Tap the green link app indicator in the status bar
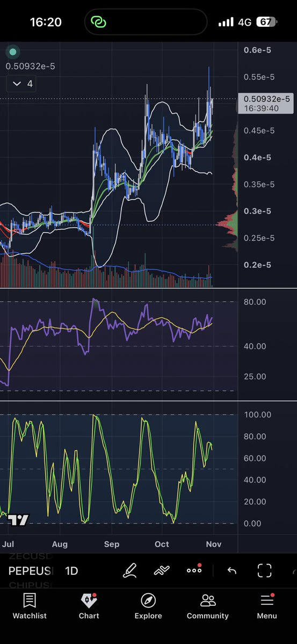The width and height of the screenshot is (297, 644). coord(99,22)
